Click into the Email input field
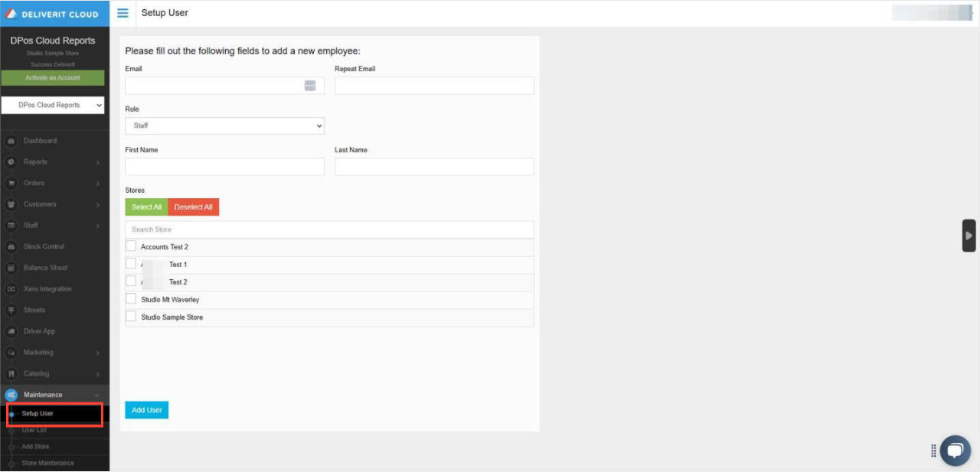The image size is (980, 472). [x=224, y=86]
